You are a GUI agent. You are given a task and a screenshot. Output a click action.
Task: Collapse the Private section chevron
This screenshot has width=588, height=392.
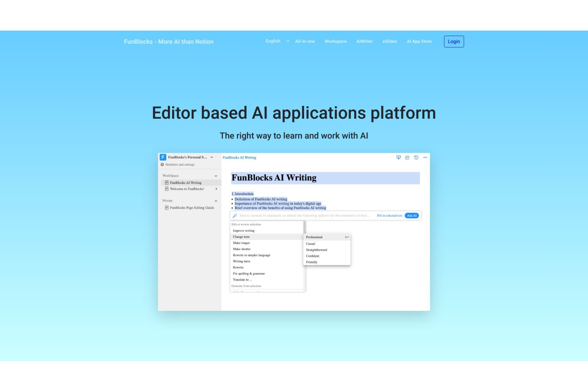coord(216,201)
